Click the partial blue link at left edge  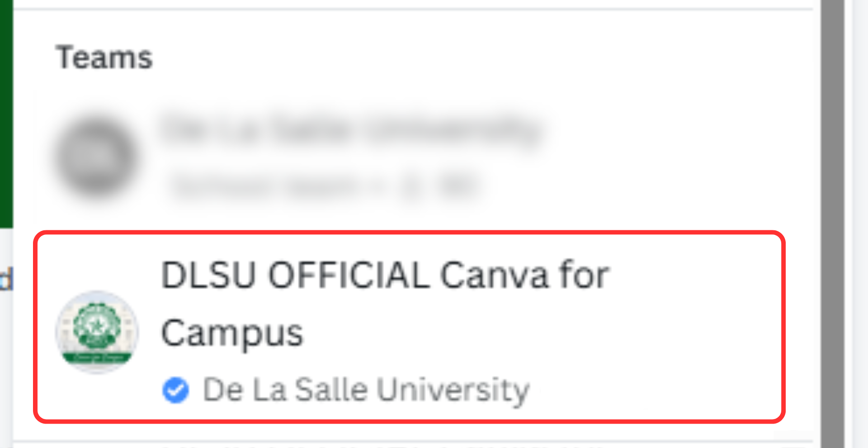pyautogui.click(x=6, y=279)
